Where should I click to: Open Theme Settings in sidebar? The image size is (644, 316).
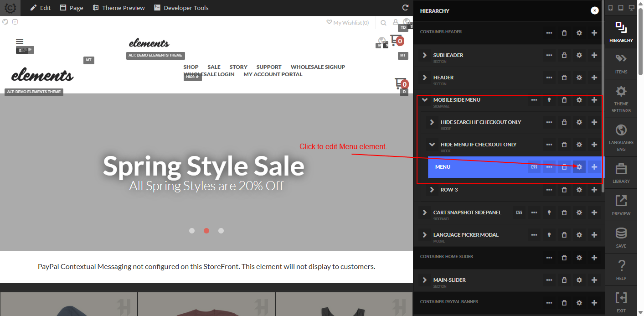pos(621,98)
